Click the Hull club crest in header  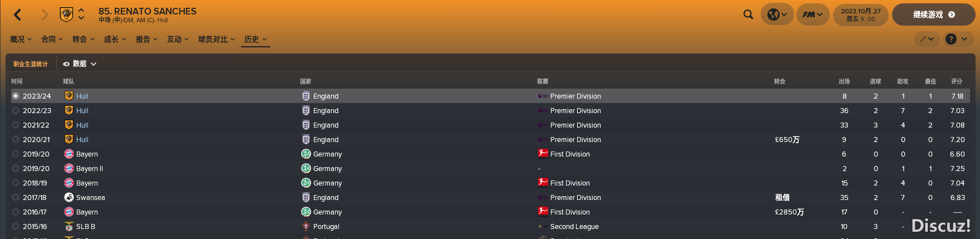[66, 14]
